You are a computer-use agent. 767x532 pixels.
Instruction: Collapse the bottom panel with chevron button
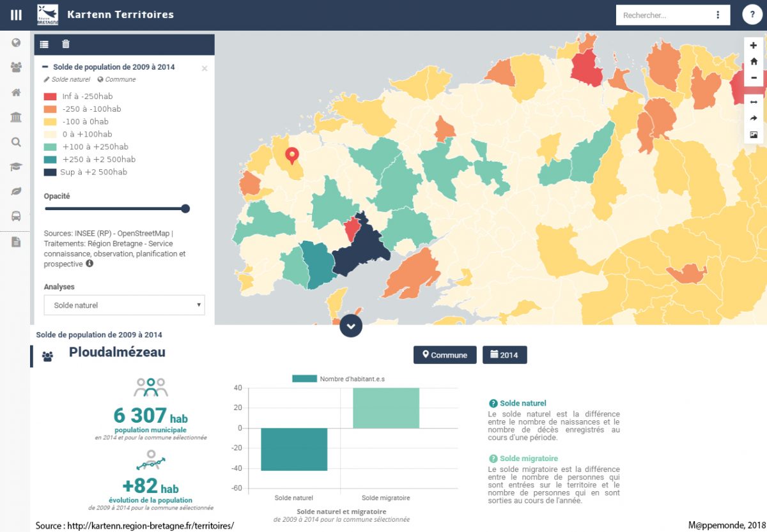(x=351, y=326)
